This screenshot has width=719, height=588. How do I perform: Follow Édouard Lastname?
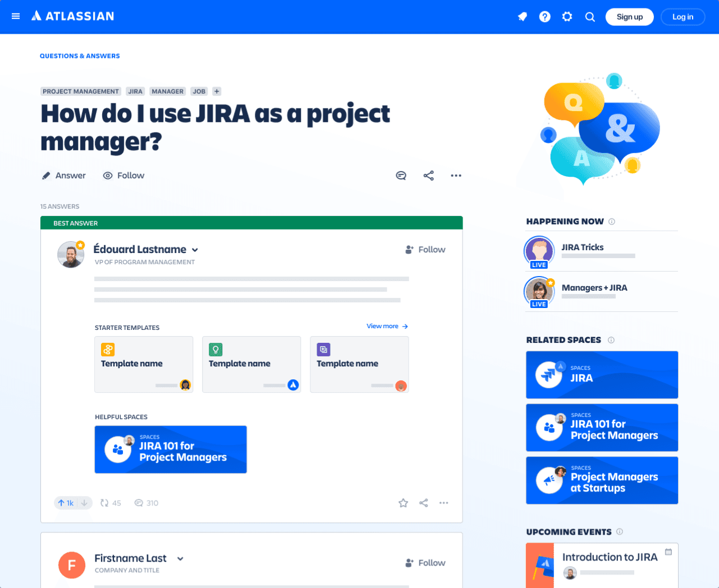click(x=425, y=250)
